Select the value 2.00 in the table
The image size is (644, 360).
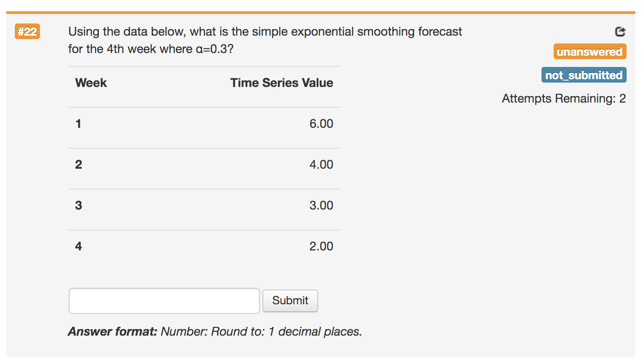322,246
